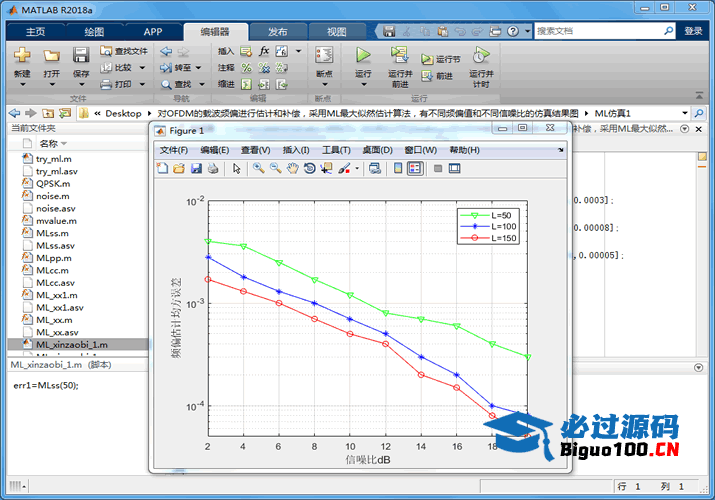Screen dimensions: 715x500
Task: Click the L=150 legend entry
Action: pos(488,238)
